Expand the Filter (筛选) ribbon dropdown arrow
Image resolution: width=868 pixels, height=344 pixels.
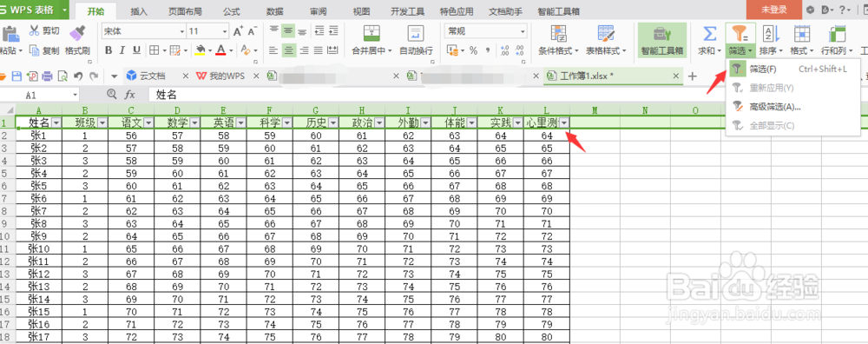pos(750,51)
